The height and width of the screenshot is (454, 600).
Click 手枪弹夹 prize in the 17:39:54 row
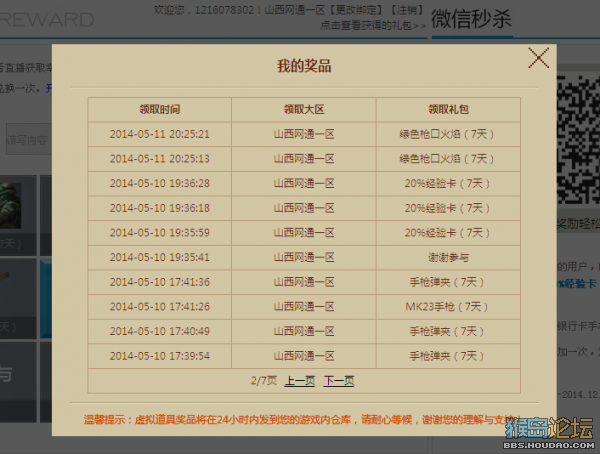click(x=448, y=356)
